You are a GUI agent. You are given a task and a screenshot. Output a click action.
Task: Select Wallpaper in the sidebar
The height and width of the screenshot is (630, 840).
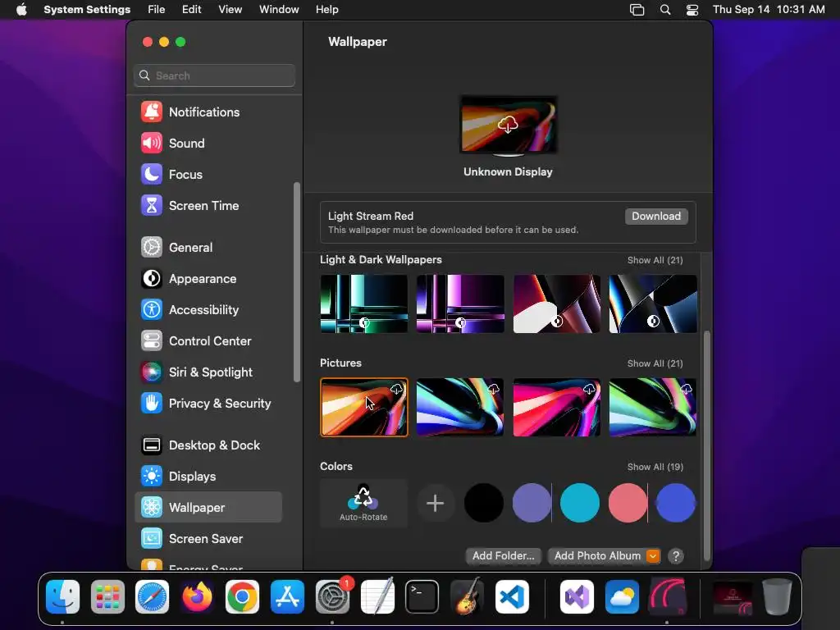point(208,507)
